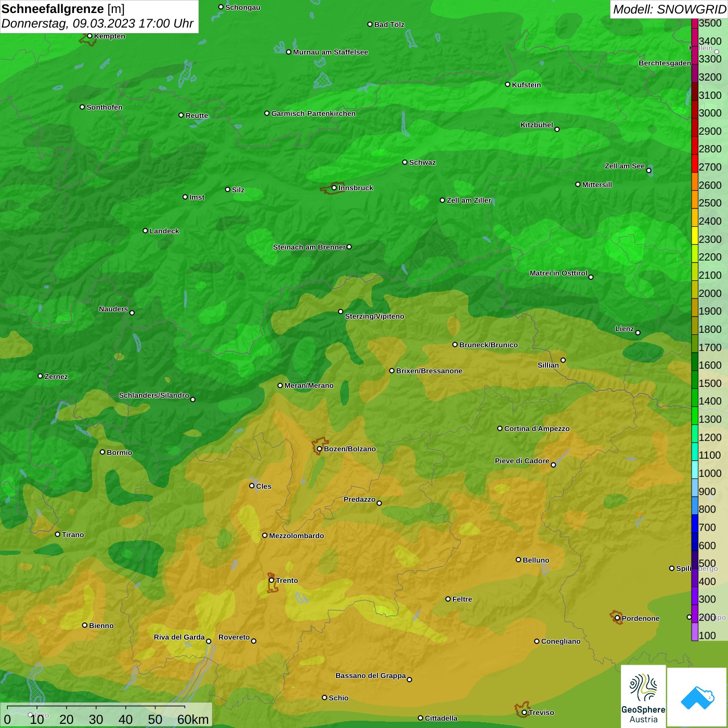728x728 pixels.
Task: Click the 'Lienz' label
Action: pyautogui.click(x=625, y=329)
